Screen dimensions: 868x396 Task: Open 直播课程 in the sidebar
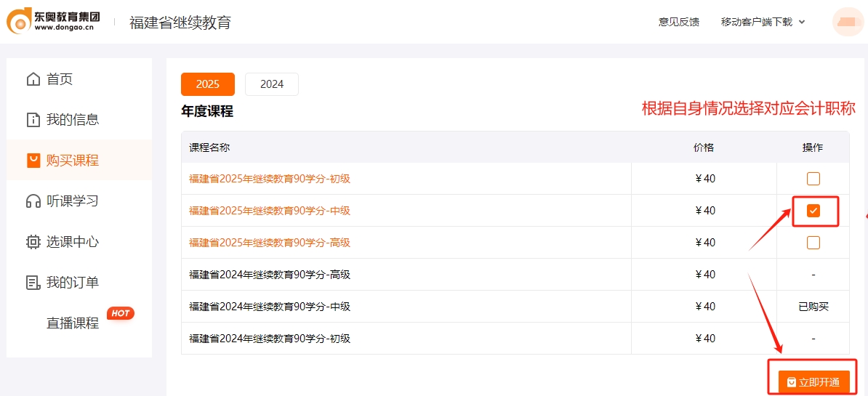[73, 323]
